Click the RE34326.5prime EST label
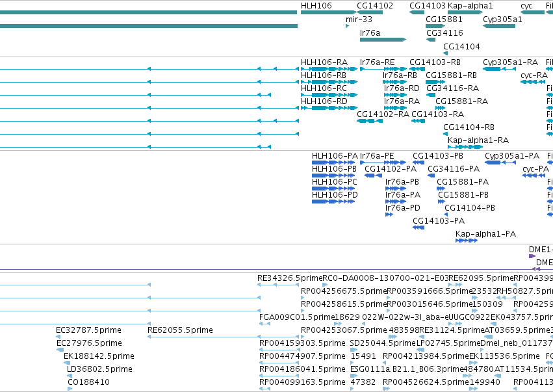The height and width of the screenshot is (392, 553). pos(290,278)
